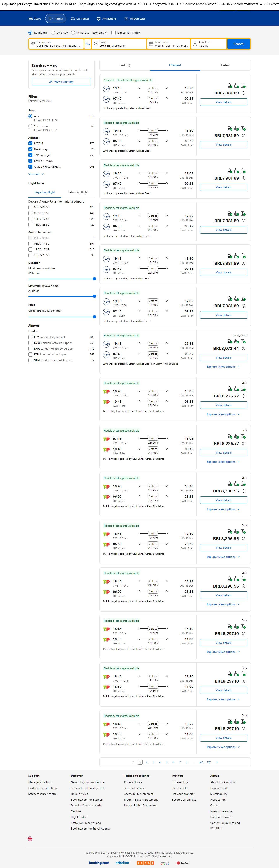Expand Show all airlines list
This screenshot has height=868, width=279.
36,174
